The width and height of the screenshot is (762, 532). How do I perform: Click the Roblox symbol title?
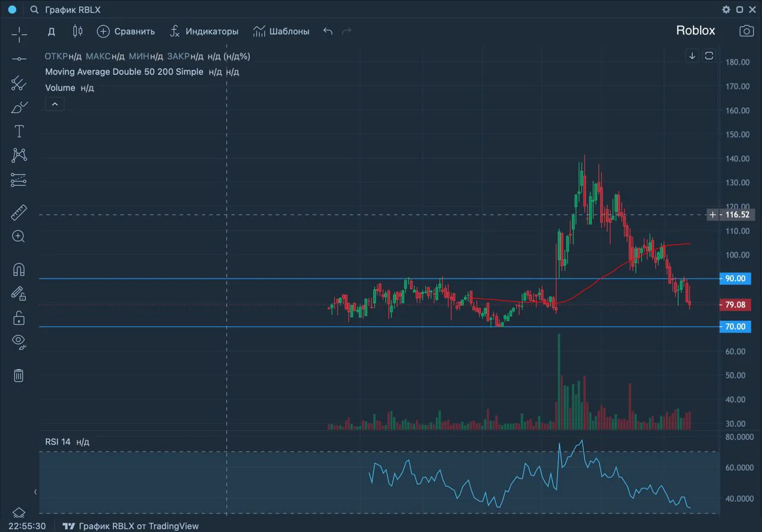[x=695, y=31]
